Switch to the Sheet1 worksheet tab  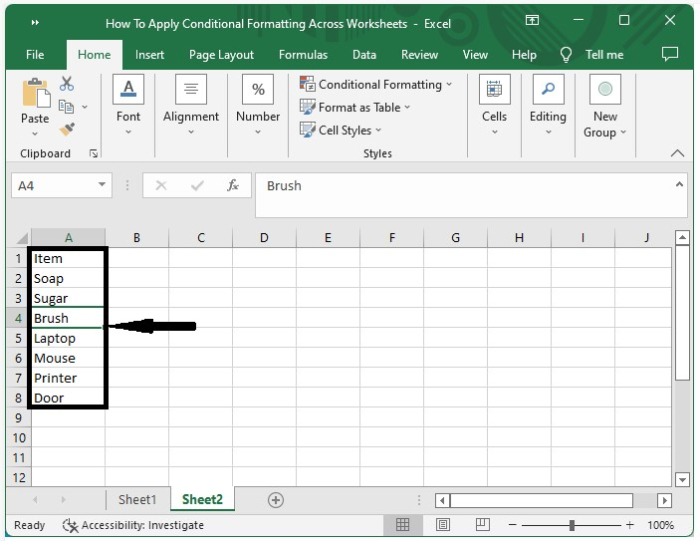point(137,500)
